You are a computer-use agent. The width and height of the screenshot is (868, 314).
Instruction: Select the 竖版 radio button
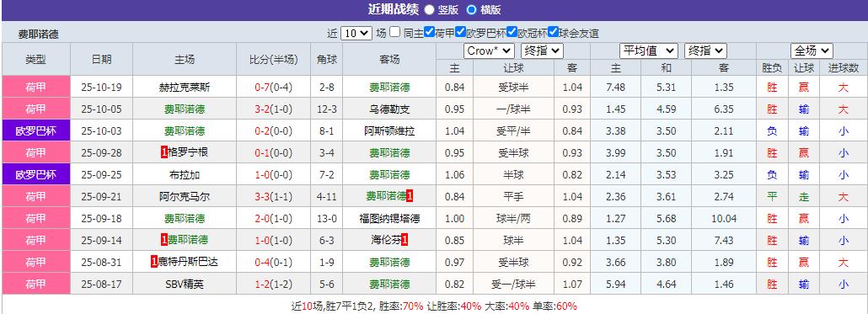coord(429,9)
